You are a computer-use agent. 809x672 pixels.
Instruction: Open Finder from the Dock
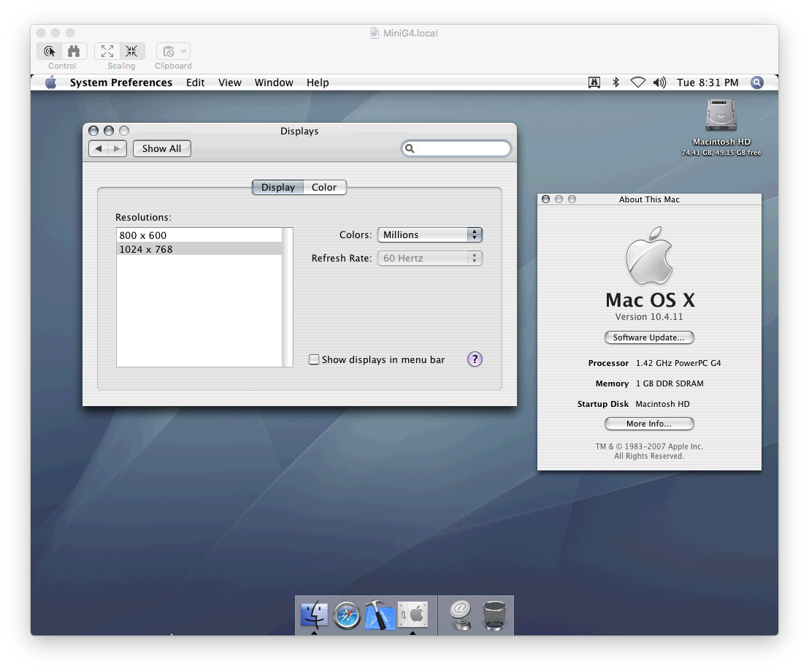(314, 615)
